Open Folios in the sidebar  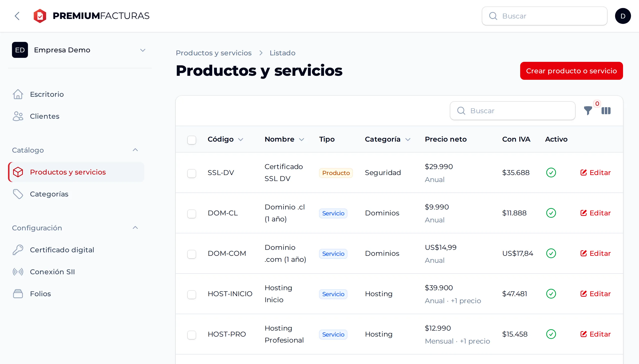(x=76, y=294)
